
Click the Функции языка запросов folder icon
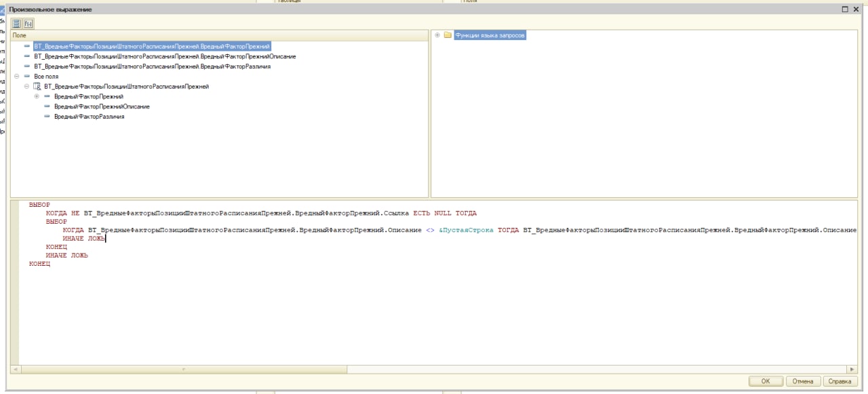[448, 35]
